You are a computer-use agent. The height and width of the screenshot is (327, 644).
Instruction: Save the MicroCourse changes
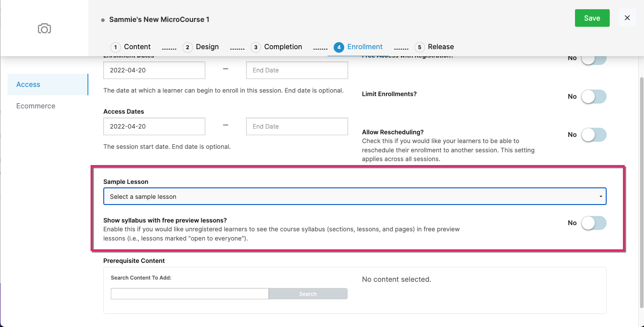(x=592, y=18)
